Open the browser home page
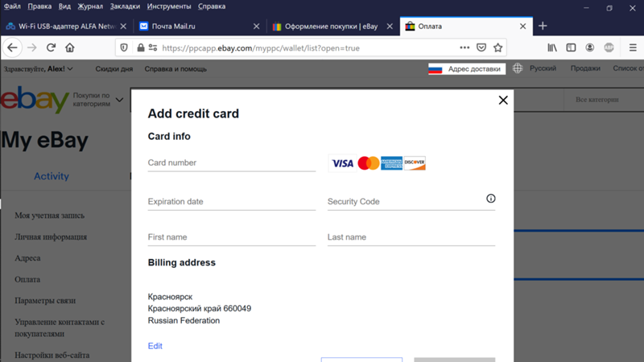 (x=70, y=47)
